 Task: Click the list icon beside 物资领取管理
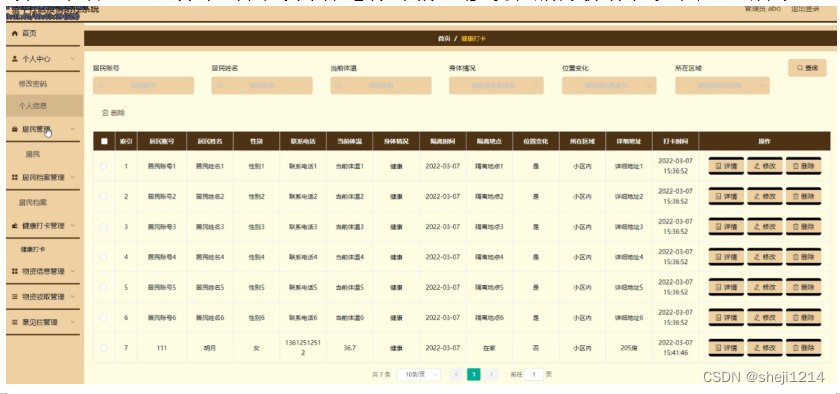[x=15, y=297]
